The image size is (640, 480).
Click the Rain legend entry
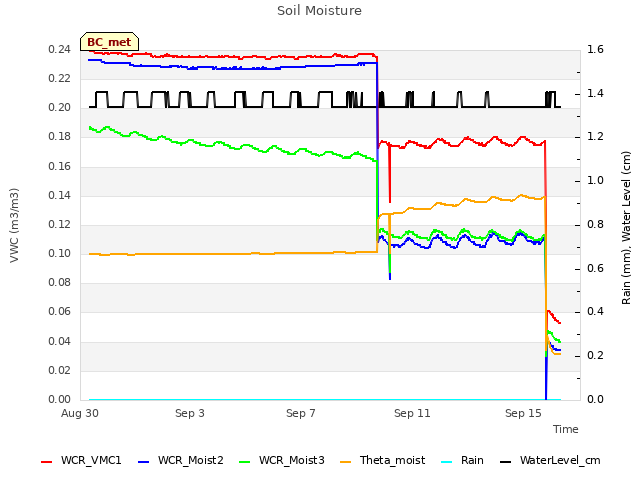(x=462, y=460)
